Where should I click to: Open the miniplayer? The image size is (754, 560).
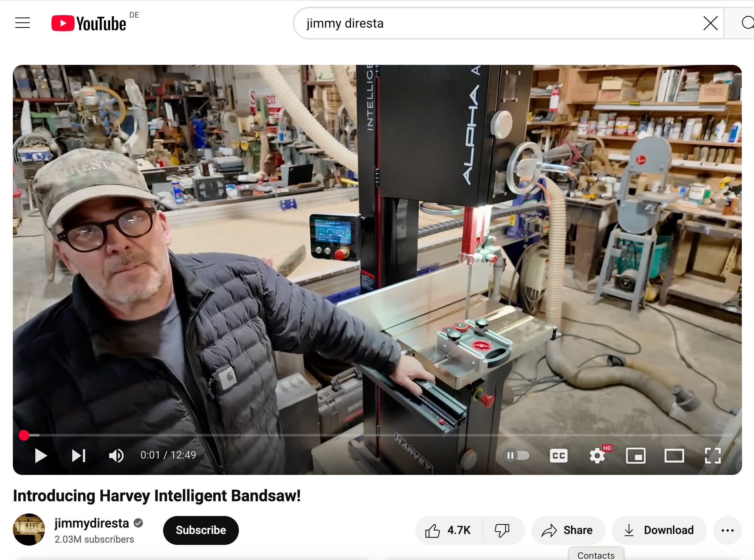(x=636, y=456)
